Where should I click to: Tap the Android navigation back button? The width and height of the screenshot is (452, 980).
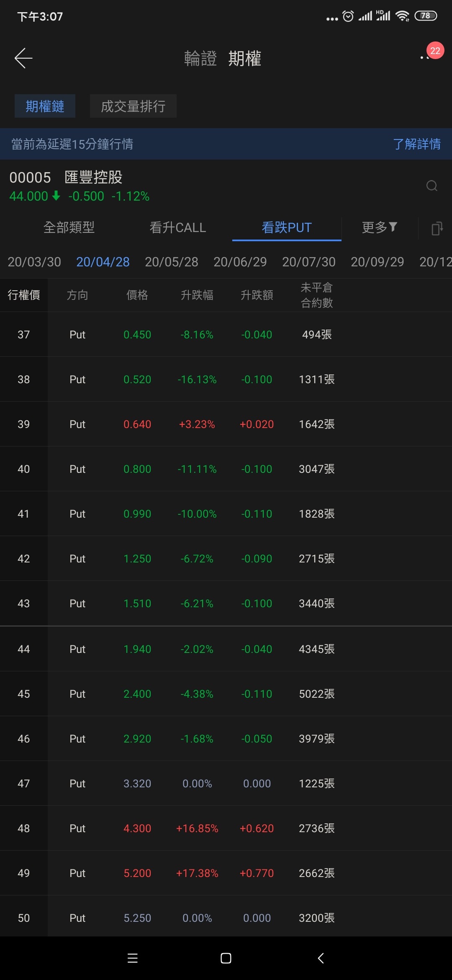pyautogui.click(x=321, y=958)
